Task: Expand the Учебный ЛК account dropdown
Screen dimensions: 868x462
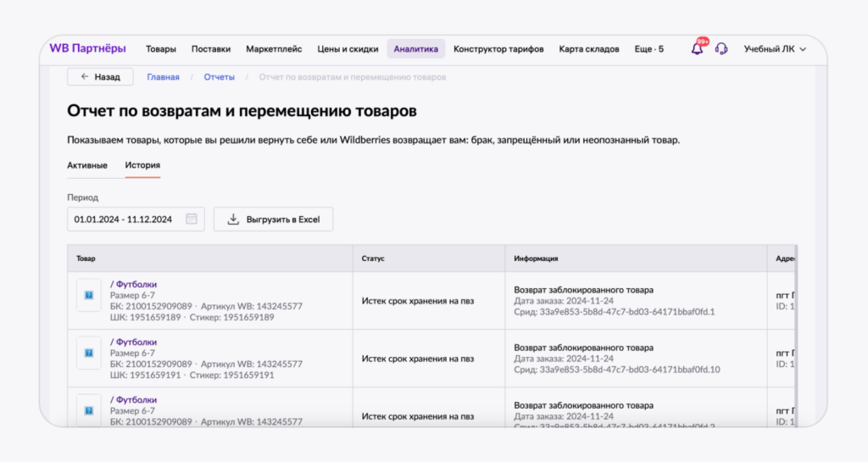Action: pos(775,48)
